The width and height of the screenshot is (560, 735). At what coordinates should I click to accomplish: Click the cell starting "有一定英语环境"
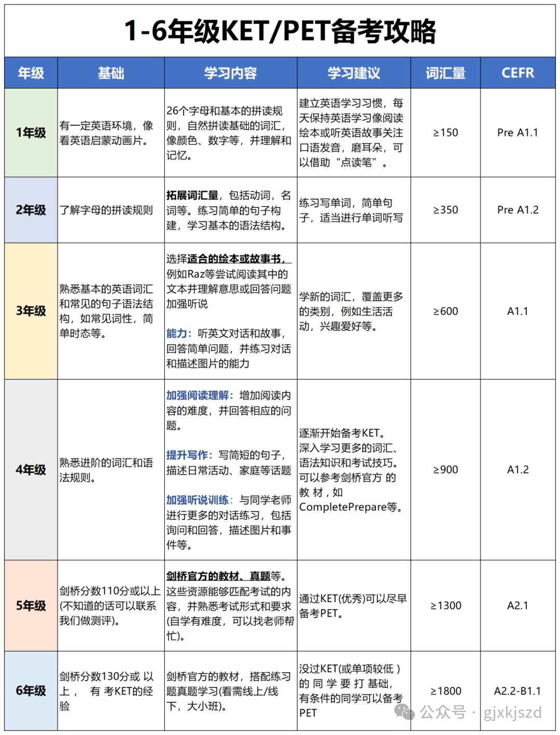tap(111, 133)
